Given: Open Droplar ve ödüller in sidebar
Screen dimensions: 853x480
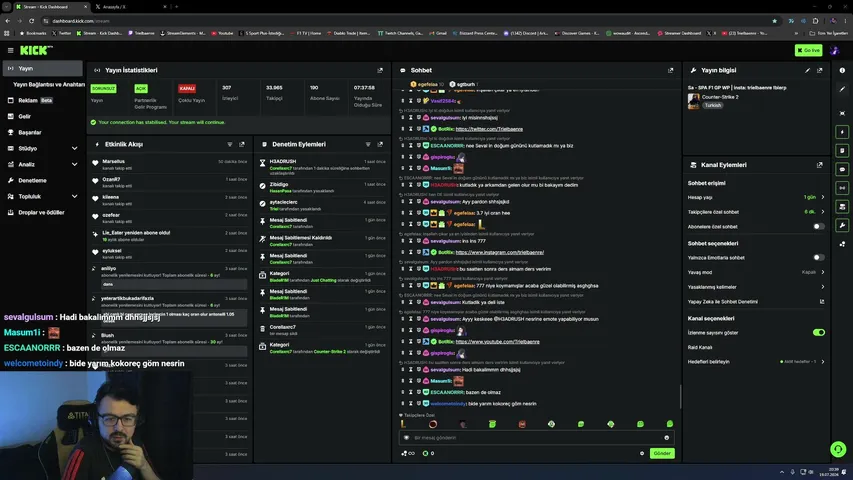Looking at the screenshot, I should tap(42, 212).
